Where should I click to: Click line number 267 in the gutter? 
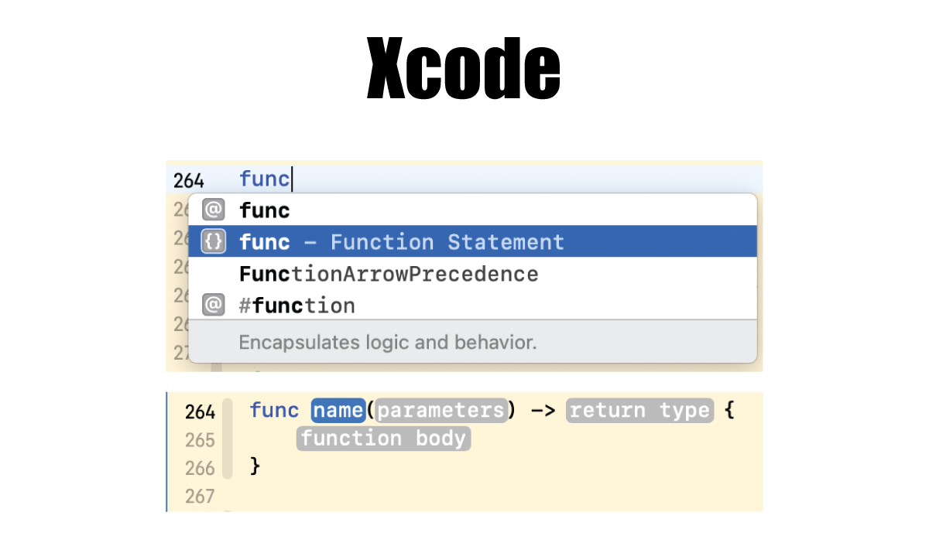point(200,496)
